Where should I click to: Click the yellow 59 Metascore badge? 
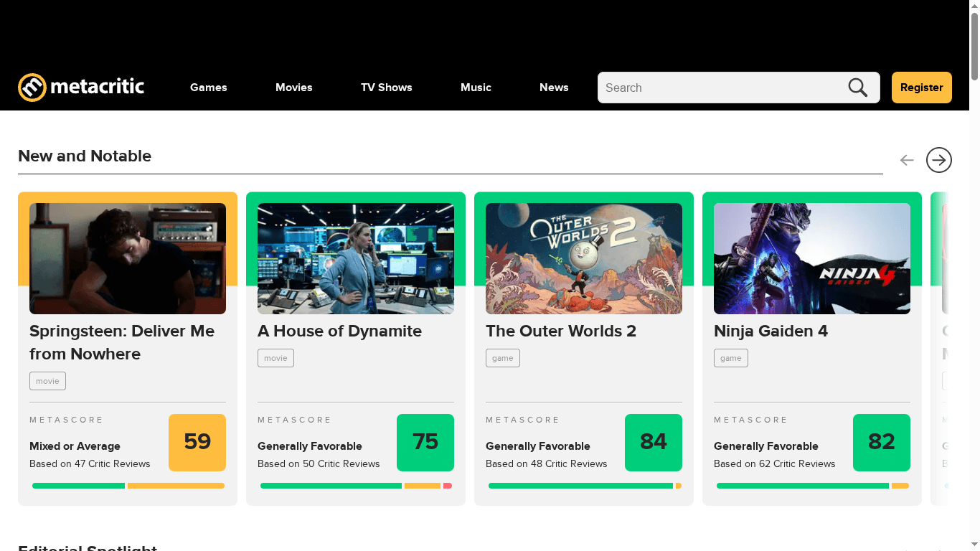pos(197,443)
